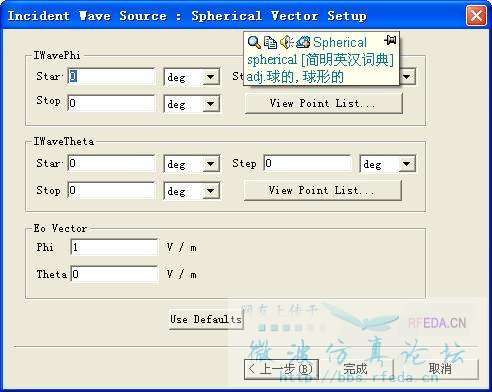
Task: Click the magnifier search icon in dictionary popup
Action: point(254,42)
